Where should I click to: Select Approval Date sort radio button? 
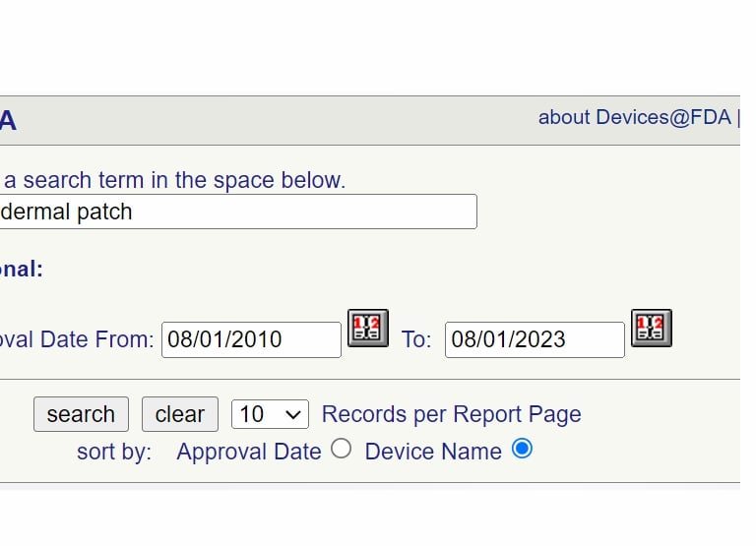click(341, 449)
